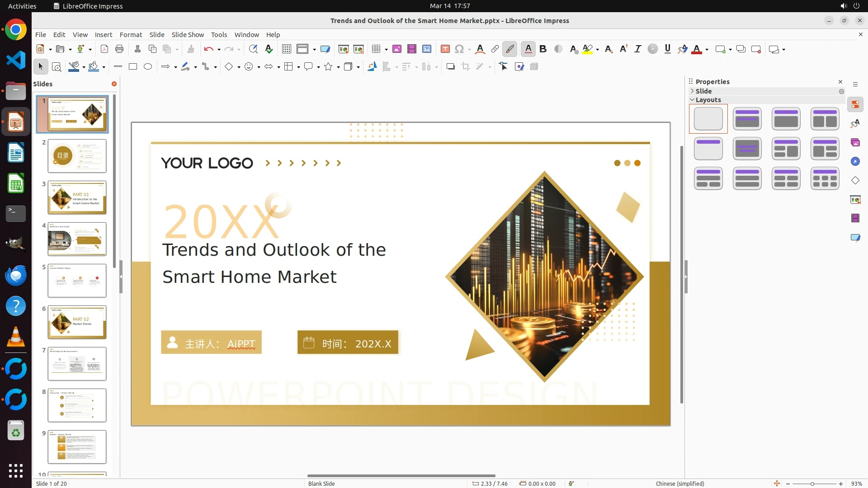Open the font color dropdown arrow
The image size is (868, 488).
pyautogui.click(x=707, y=50)
